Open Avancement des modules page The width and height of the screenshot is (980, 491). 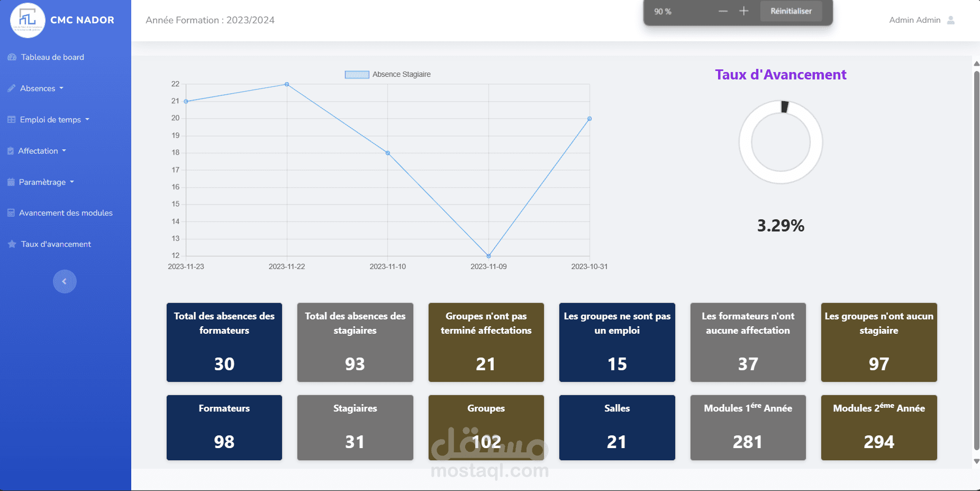(x=66, y=213)
